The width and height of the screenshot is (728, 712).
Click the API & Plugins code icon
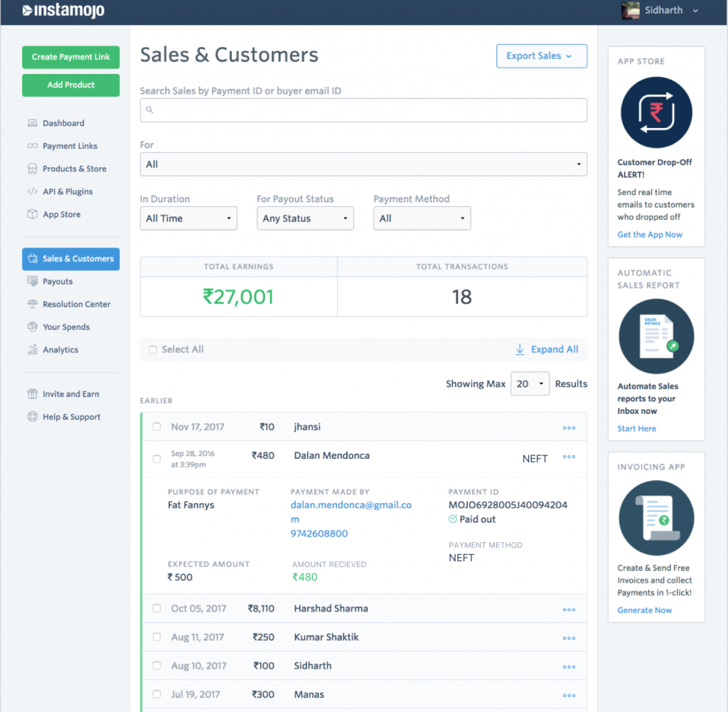click(32, 191)
